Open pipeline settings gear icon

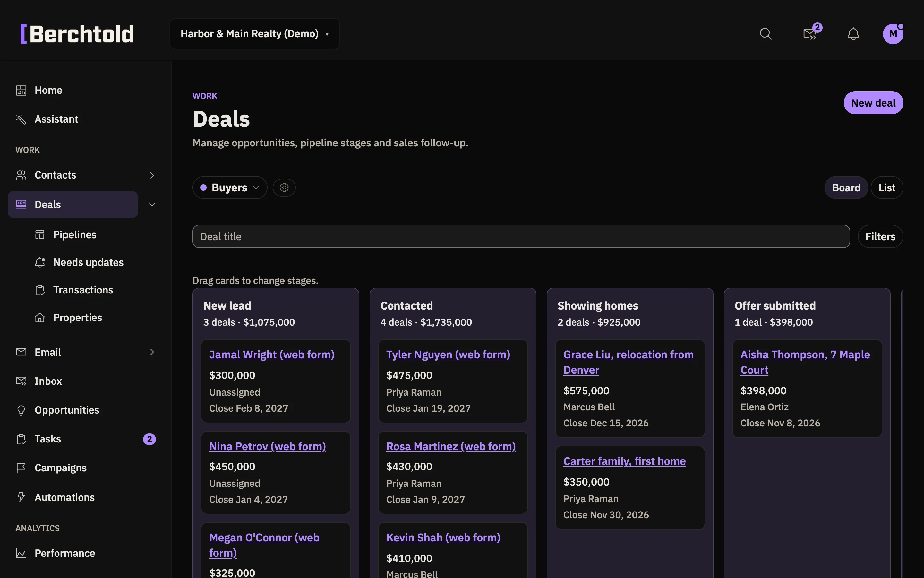(284, 188)
